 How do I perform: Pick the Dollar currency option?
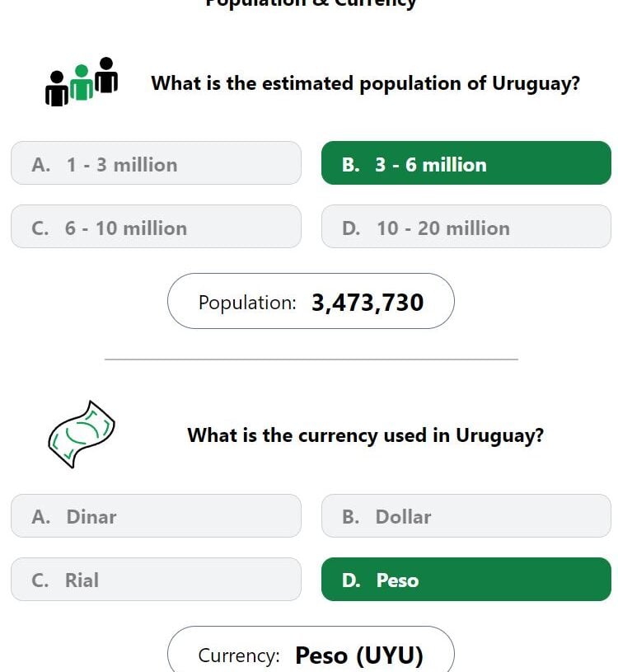(x=466, y=515)
